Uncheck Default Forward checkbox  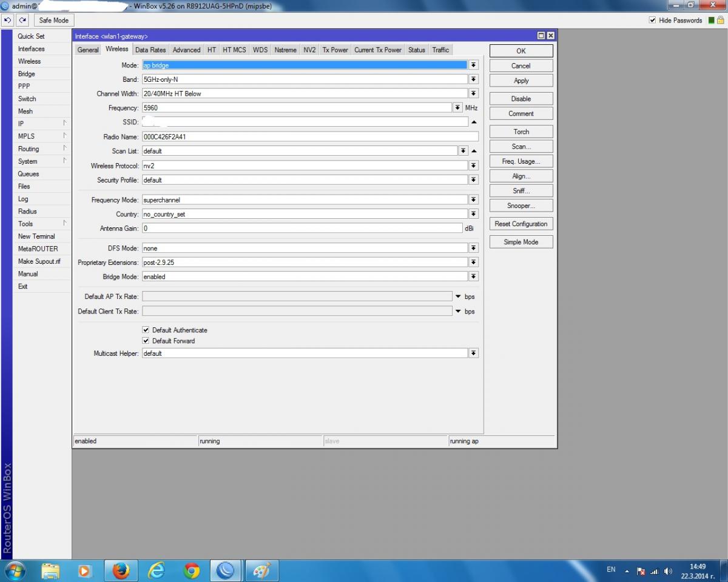point(146,341)
